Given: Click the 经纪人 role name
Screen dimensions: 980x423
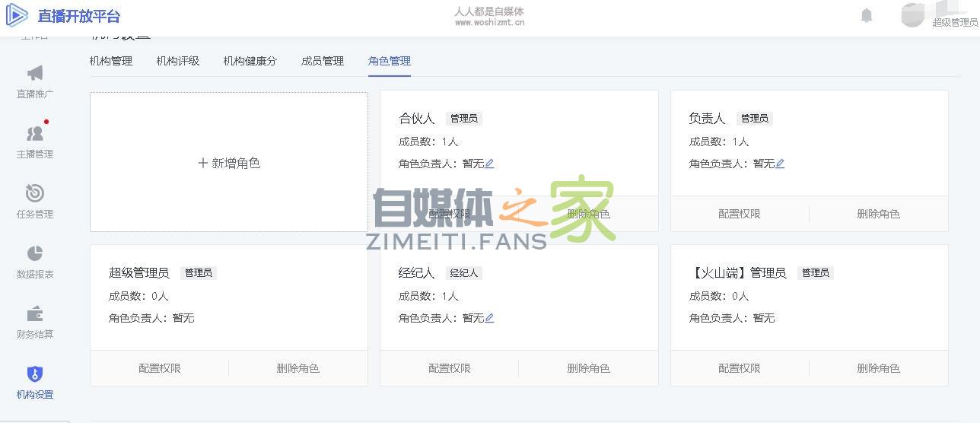Looking at the screenshot, I should (417, 273).
